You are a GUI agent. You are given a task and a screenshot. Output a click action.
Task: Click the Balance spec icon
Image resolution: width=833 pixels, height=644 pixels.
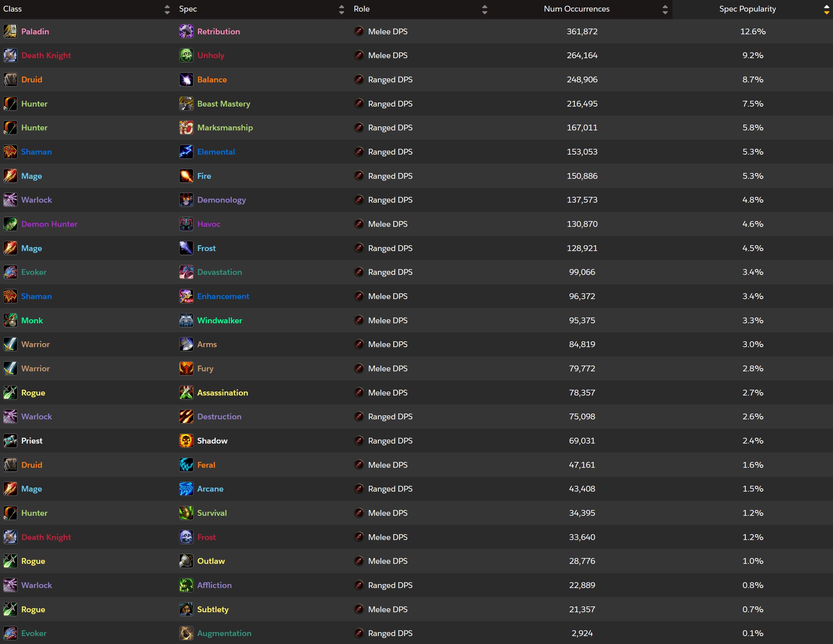[x=186, y=79]
